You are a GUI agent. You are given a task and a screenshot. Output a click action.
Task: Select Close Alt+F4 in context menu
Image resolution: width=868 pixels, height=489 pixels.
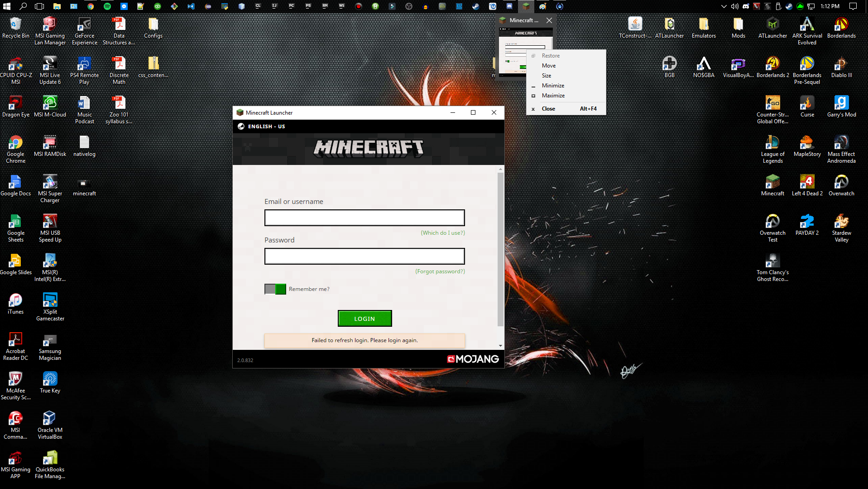(566, 109)
